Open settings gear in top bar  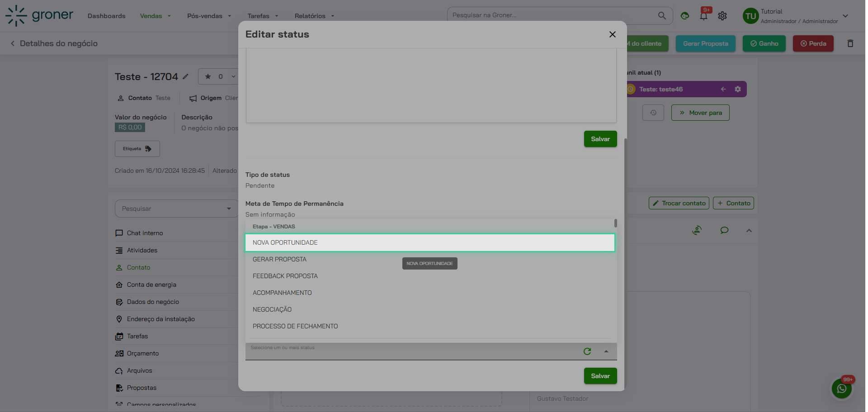tap(722, 16)
